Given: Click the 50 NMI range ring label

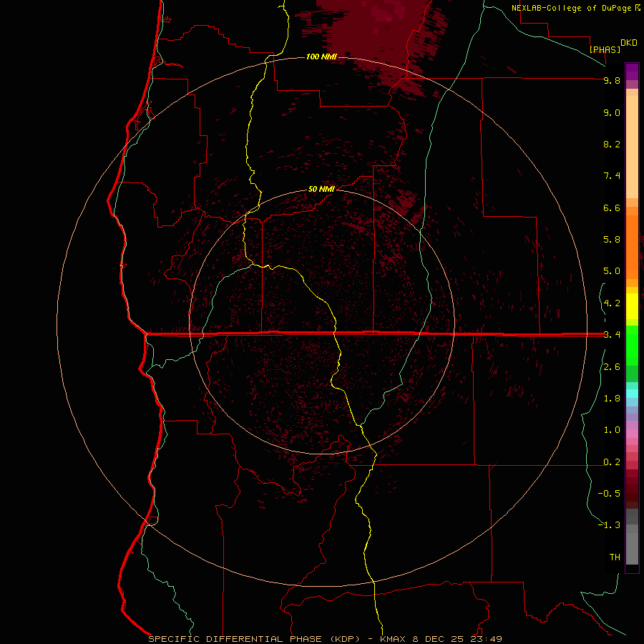Looking at the screenshot, I should (x=321, y=189).
